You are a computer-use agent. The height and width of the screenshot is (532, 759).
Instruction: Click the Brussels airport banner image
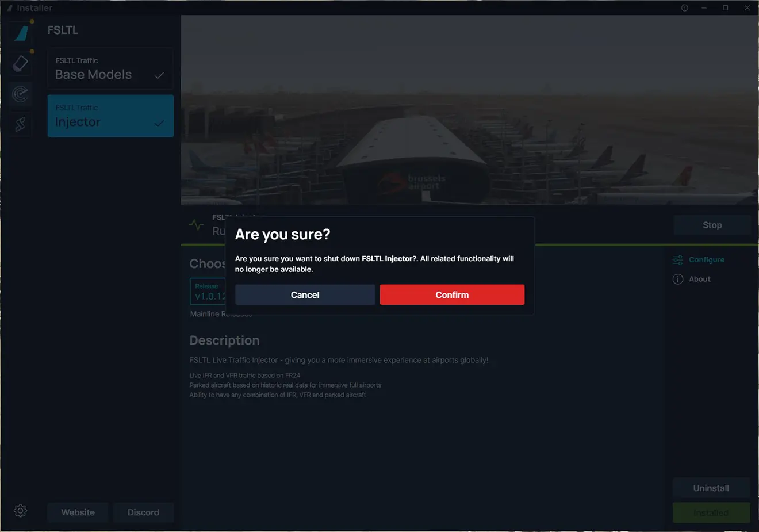[470, 110]
